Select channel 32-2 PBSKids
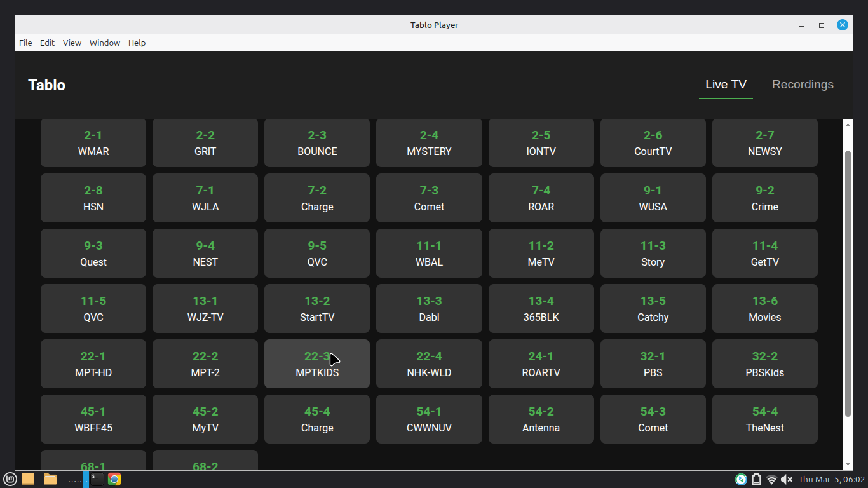 [764, 364]
